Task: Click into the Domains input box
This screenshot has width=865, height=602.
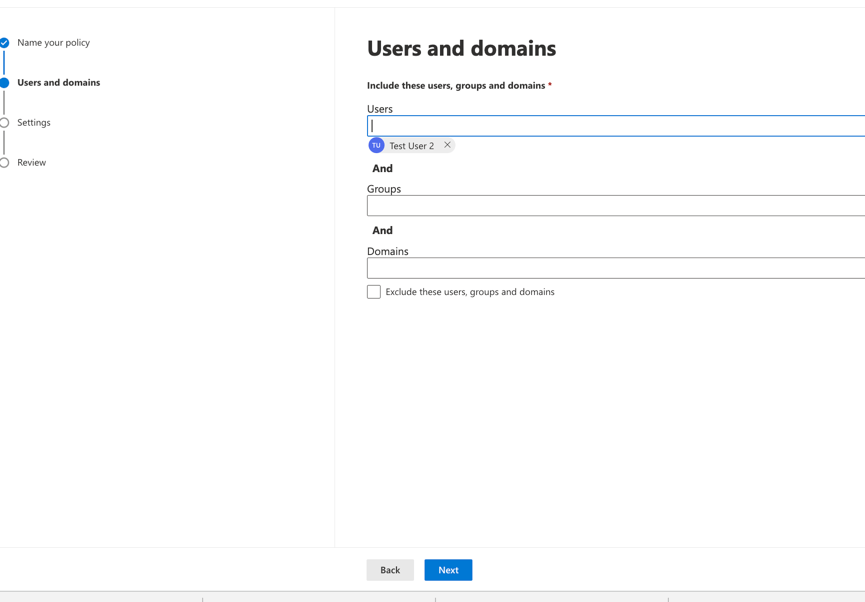Action: (x=615, y=268)
